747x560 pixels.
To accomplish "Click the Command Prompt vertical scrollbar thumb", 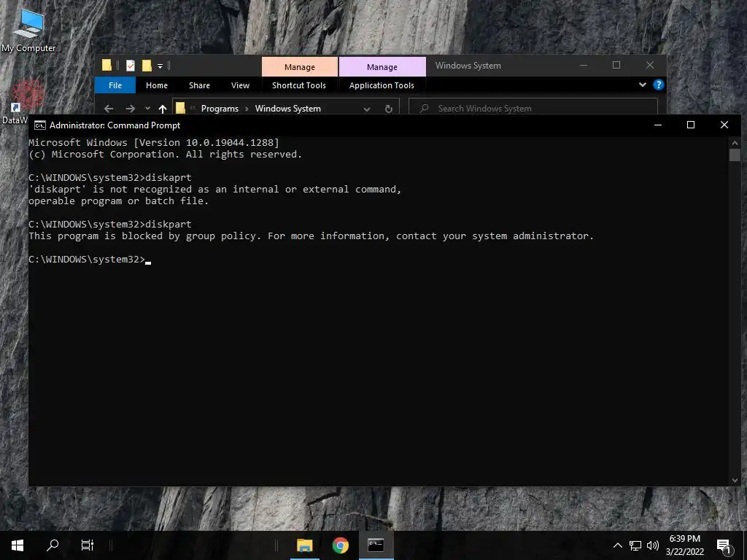I will (x=735, y=155).
